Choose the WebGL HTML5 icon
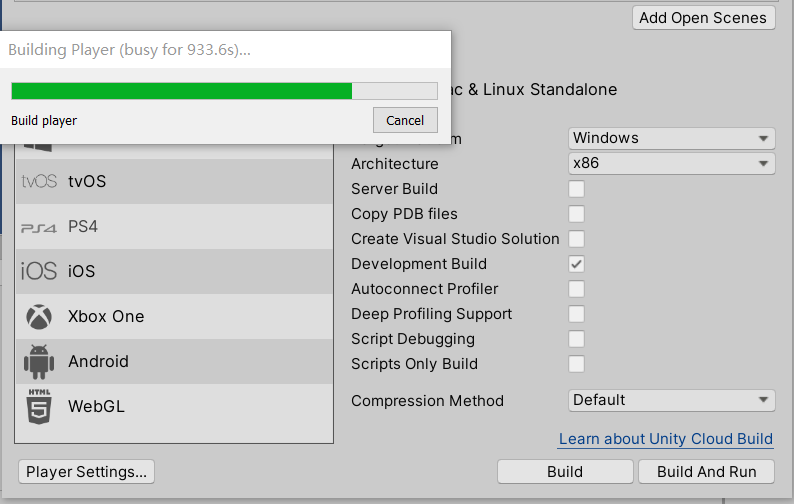 pos(39,407)
